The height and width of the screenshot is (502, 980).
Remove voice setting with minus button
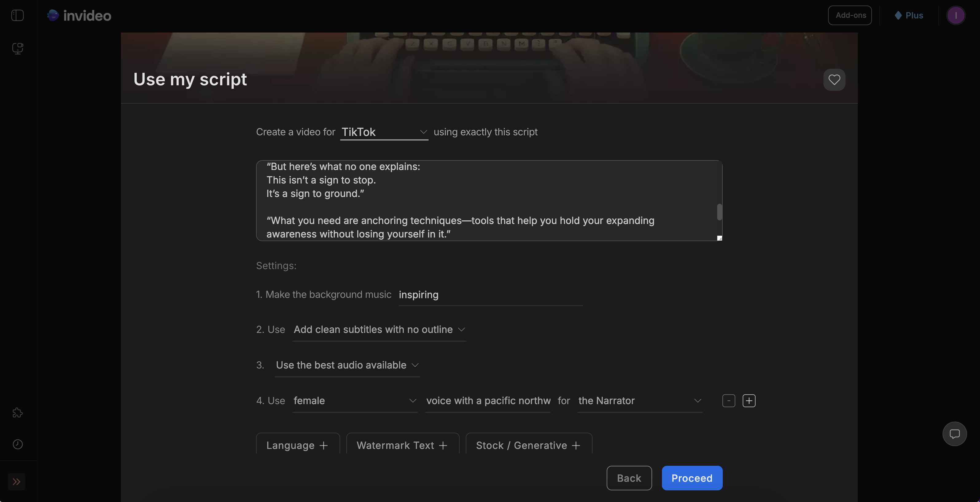(729, 400)
